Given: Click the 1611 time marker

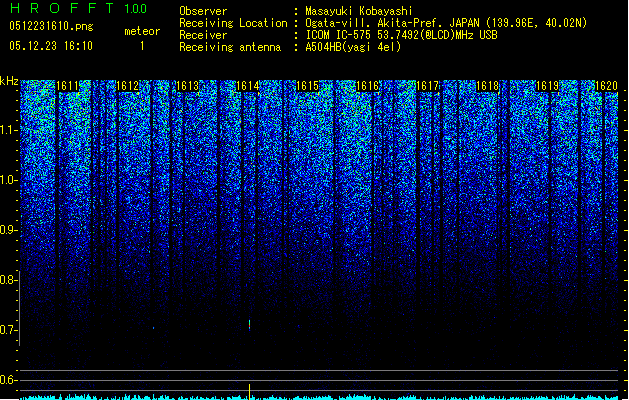Looking at the screenshot, I should point(67,86).
